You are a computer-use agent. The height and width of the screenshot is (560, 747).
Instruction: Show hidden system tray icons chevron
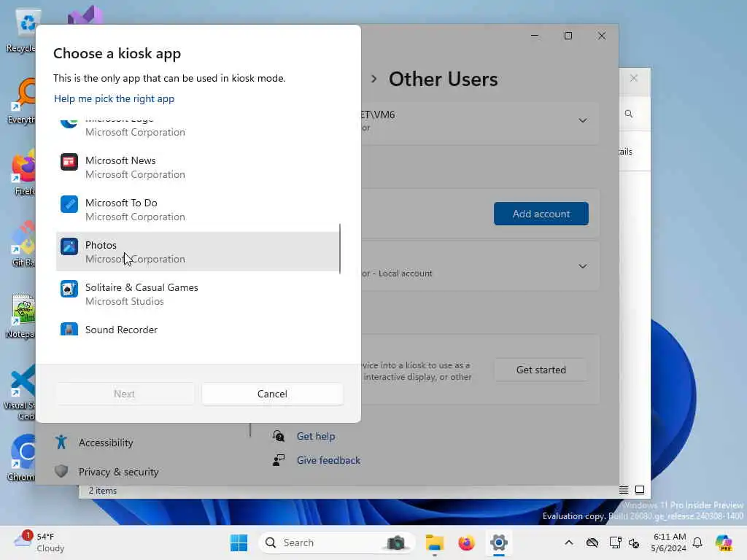(x=569, y=542)
